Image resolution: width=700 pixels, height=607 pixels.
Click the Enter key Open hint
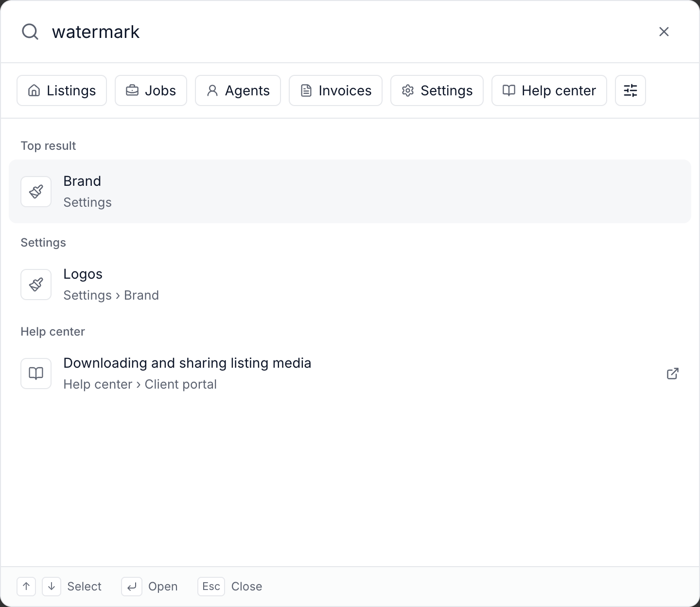pyautogui.click(x=132, y=587)
